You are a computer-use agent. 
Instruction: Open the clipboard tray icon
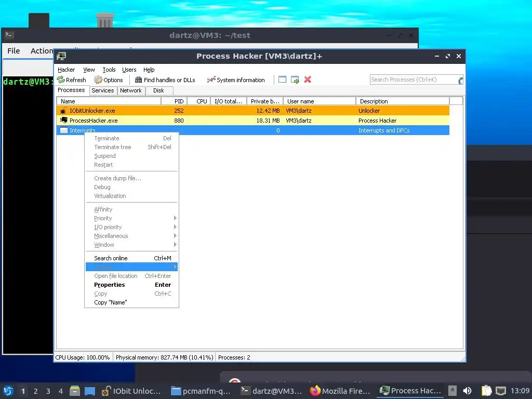click(486, 391)
